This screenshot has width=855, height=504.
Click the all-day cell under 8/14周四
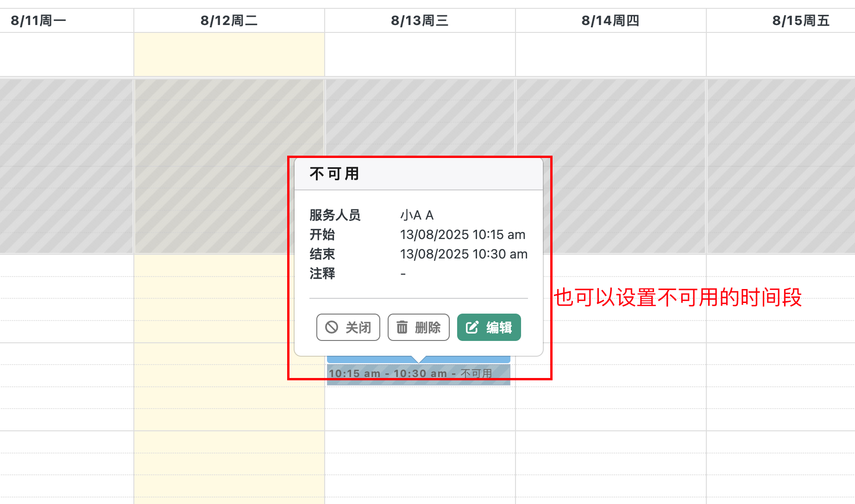[610, 54]
